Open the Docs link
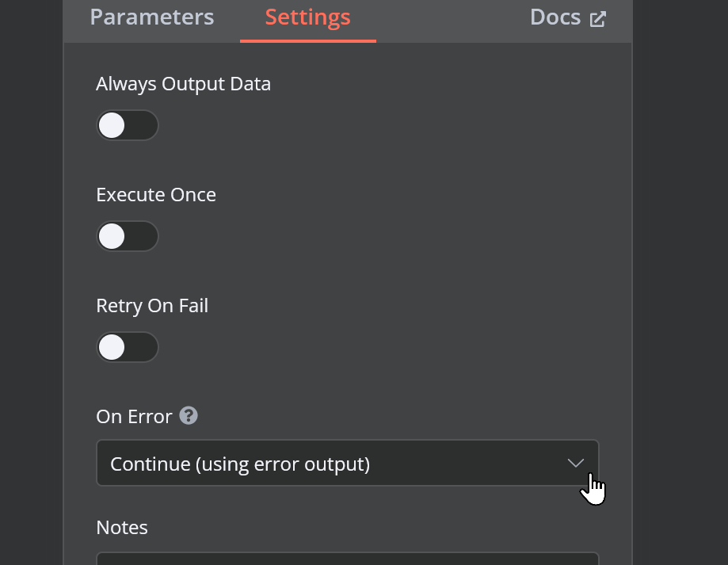The image size is (728, 565). (x=568, y=17)
